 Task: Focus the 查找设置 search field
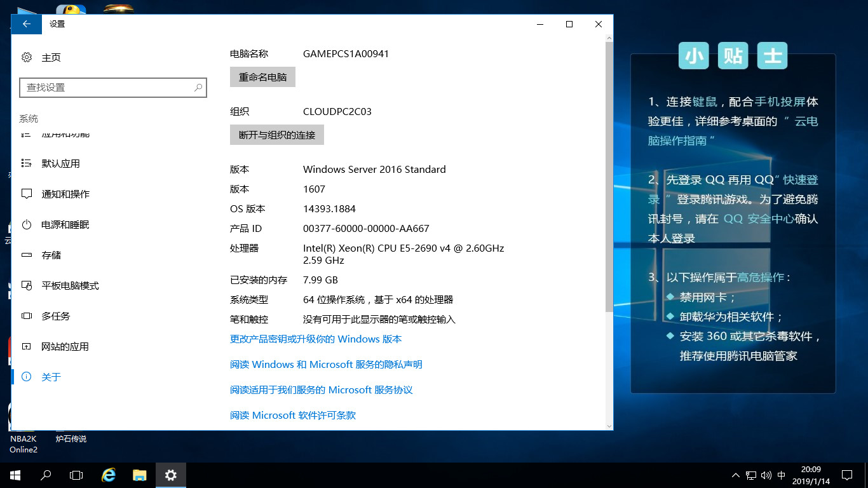coord(113,88)
